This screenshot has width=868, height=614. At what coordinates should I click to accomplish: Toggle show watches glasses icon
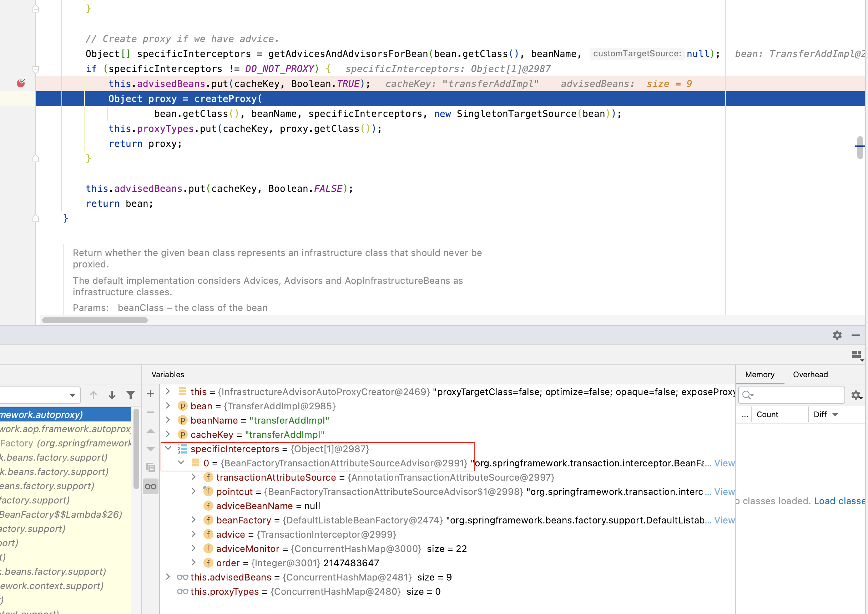[151, 487]
